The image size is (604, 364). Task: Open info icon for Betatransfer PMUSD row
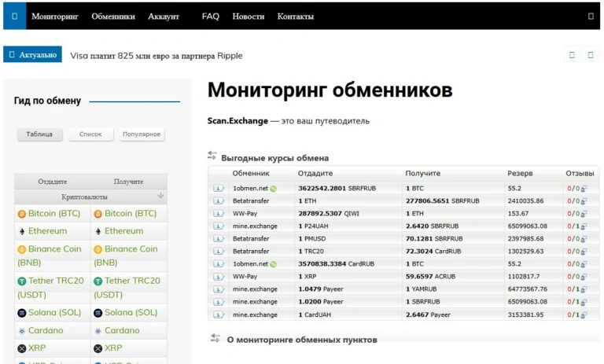pos(219,239)
